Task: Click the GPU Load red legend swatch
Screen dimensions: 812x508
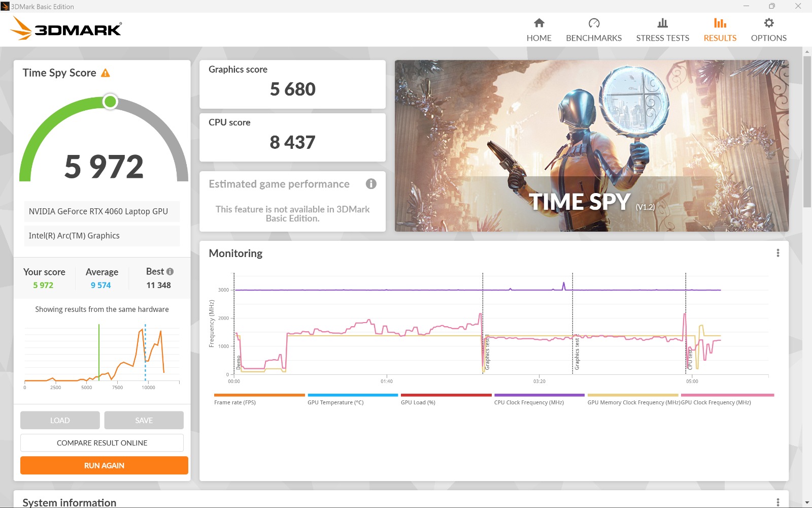Action: (x=446, y=395)
